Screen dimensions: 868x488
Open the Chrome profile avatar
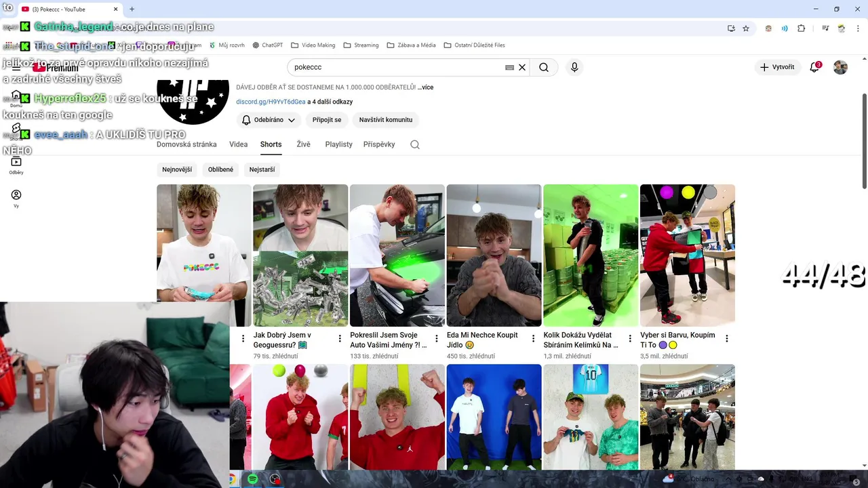coord(842,28)
